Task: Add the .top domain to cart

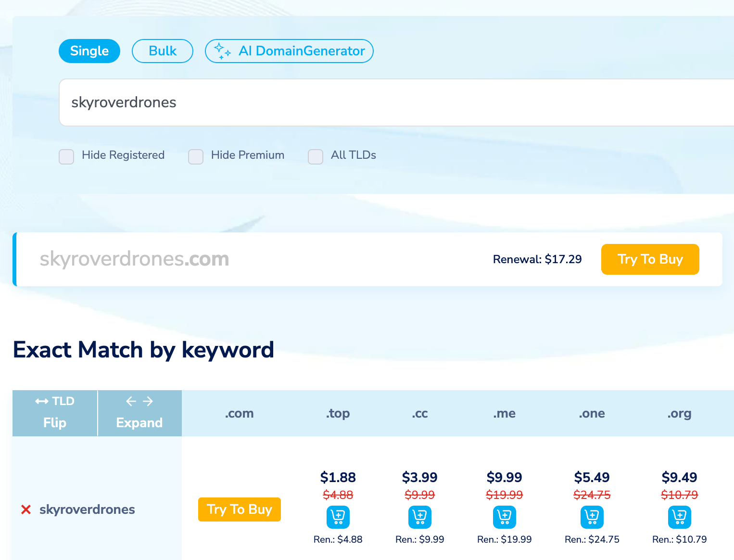Action: [338, 517]
